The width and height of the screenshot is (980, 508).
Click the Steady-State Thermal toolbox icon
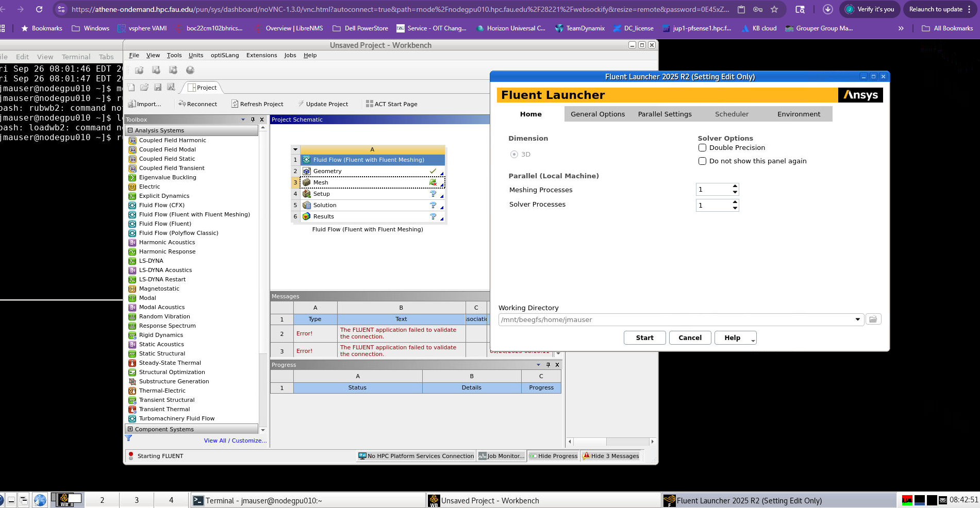point(132,363)
